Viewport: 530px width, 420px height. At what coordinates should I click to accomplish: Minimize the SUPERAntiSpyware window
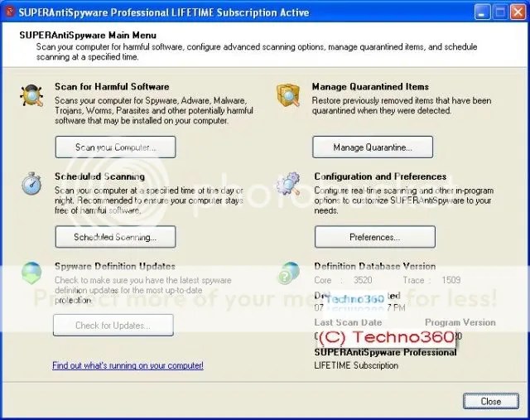click(482, 12)
